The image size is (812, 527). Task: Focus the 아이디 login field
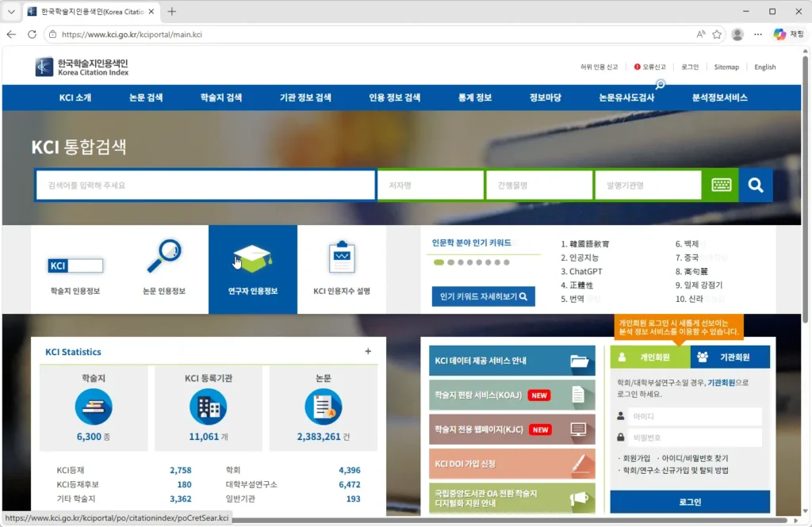coord(695,416)
